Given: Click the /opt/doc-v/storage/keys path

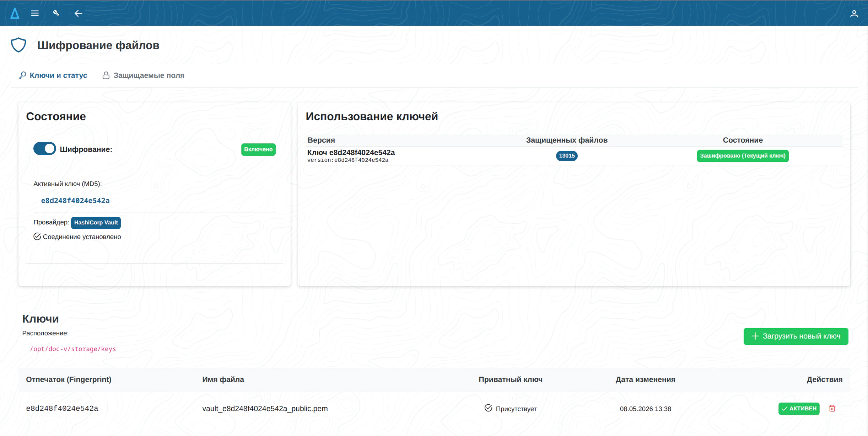Looking at the screenshot, I should (73, 349).
